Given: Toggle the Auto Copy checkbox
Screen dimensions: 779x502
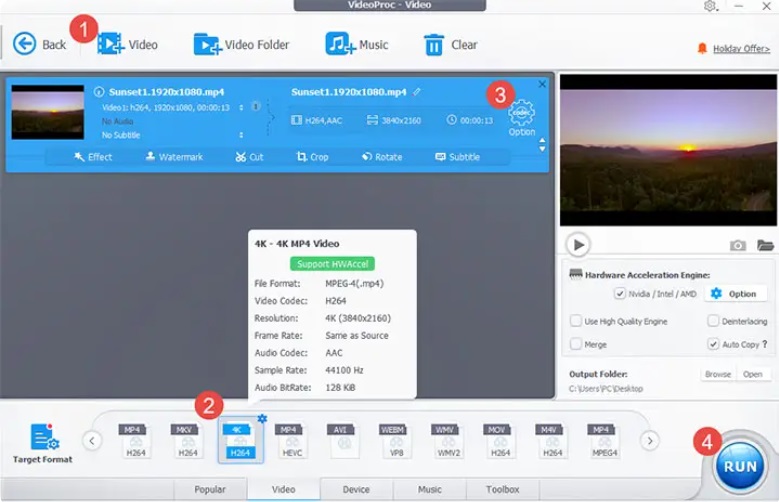Looking at the screenshot, I should [x=713, y=343].
